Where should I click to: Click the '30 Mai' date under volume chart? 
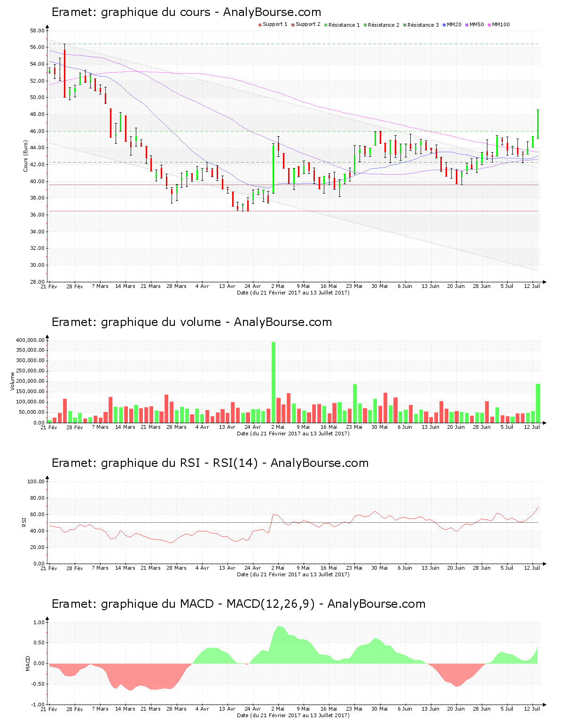pyautogui.click(x=379, y=427)
